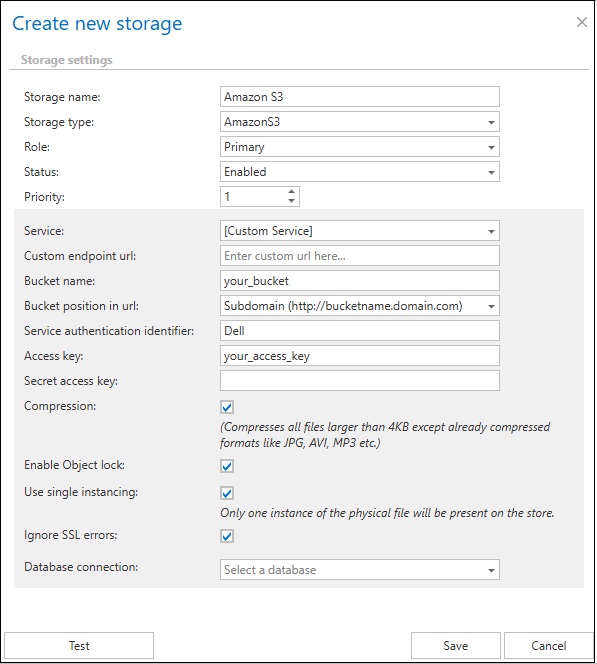Image resolution: width=597 pixels, height=664 pixels.
Task: Click the Test button
Action: click(79, 646)
